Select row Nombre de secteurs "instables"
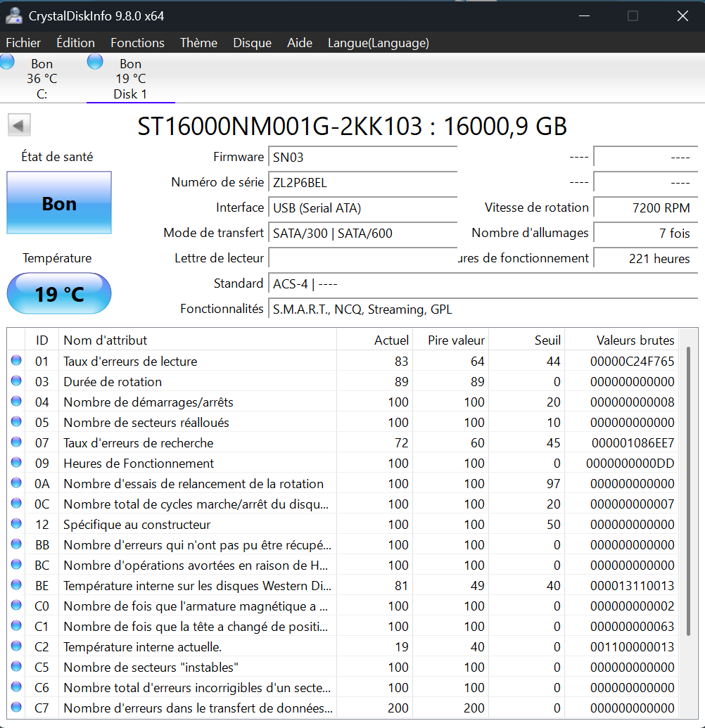The width and height of the screenshot is (705, 728). click(x=343, y=668)
